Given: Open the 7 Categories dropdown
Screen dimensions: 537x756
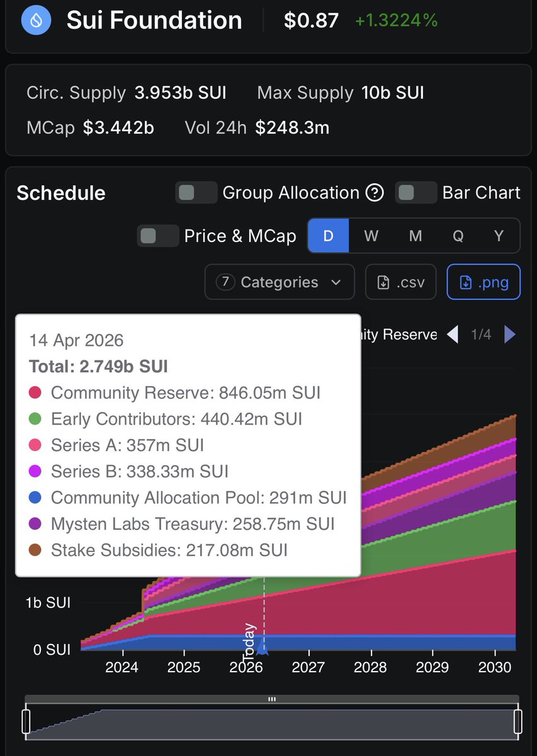Looking at the screenshot, I should tap(280, 282).
